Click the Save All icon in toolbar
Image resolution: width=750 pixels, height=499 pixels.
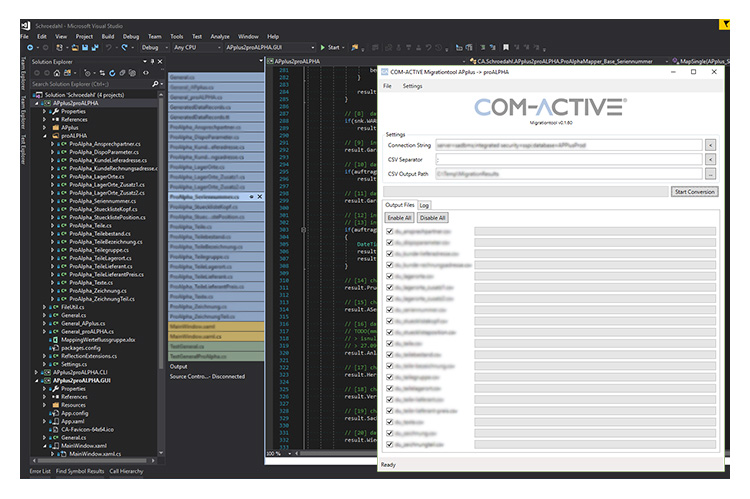point(95,47)
